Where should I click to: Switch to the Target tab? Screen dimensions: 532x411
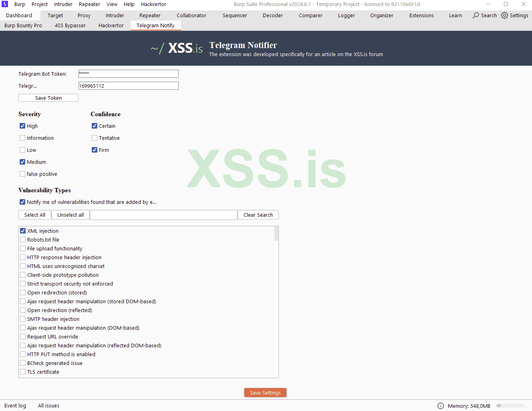55,15
